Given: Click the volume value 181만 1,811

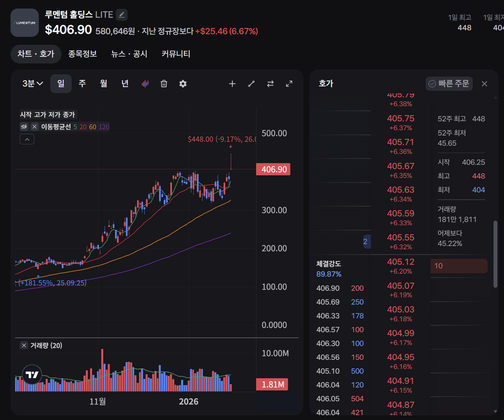Looking at the screenshot, I should pyautogui.click(x=457, y=219).
